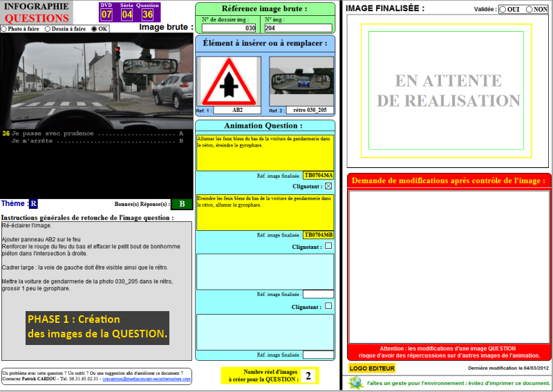Image resolution: width=553 pixels, height=392 pixels.
Task: Click the TB070436A finalized image reference
Action: 319,176
